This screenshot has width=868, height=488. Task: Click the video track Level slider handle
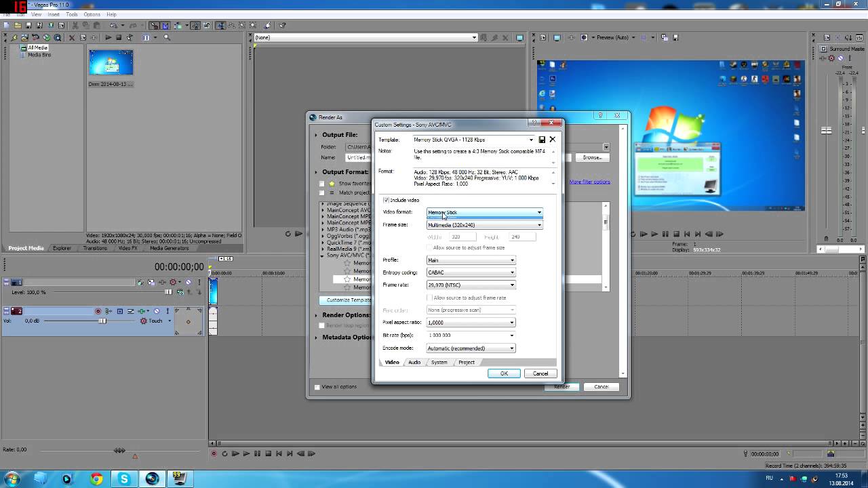pos(168,292)
